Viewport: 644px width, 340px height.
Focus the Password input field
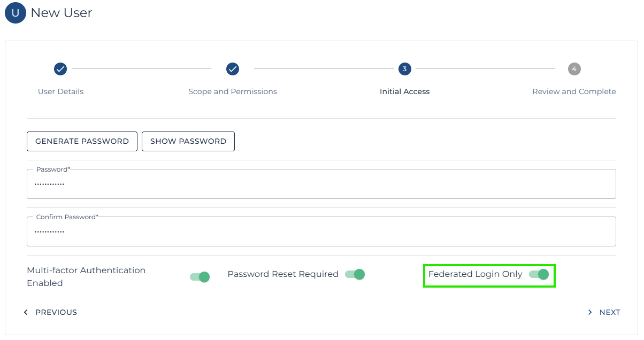[x=321, y=184]
